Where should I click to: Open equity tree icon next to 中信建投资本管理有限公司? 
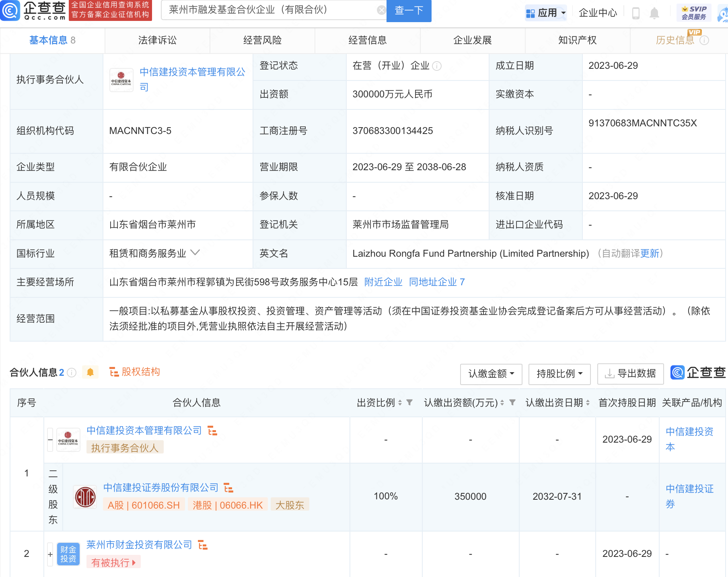tap(212, 431)
